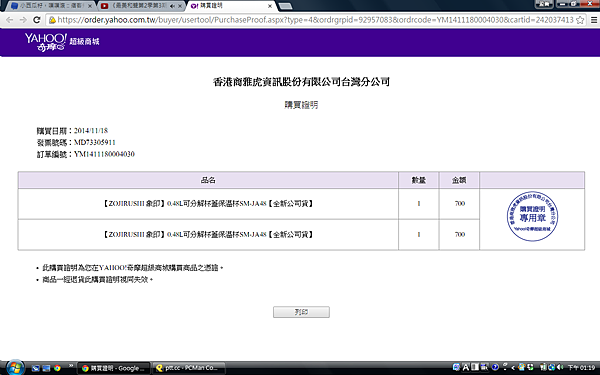Image resolution: width=600 pixels, height=375 pixels.
Task: Click the system clock showing 下午 01:19
Action: point(581,368)
